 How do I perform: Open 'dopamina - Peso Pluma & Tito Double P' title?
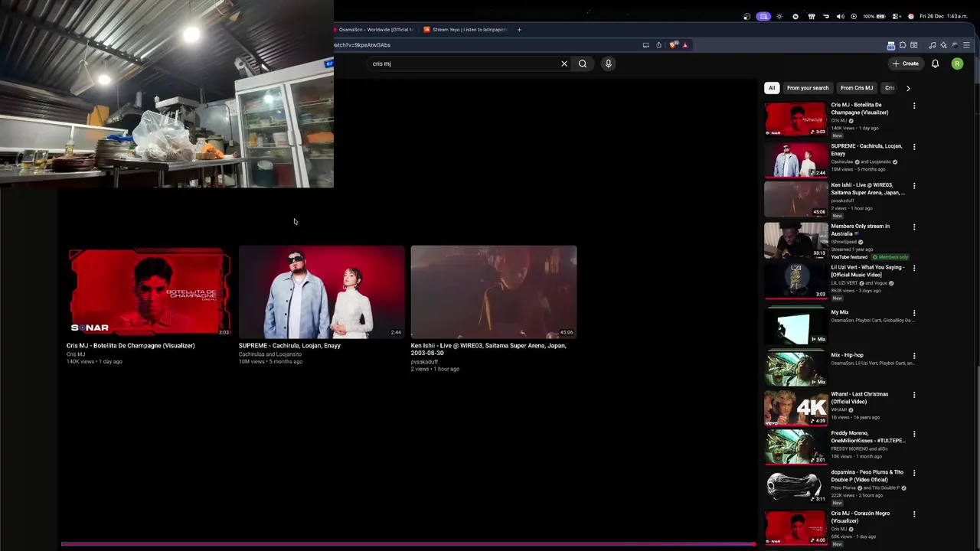click(867, 476)
